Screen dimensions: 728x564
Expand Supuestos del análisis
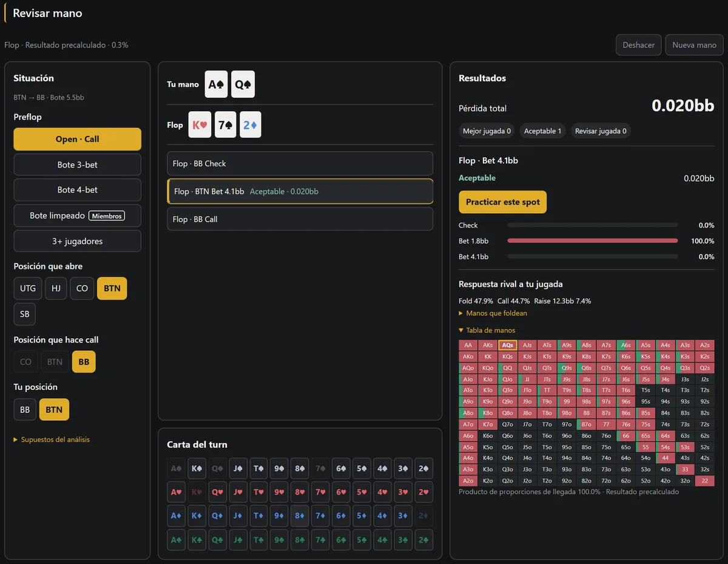coord(52,440)
